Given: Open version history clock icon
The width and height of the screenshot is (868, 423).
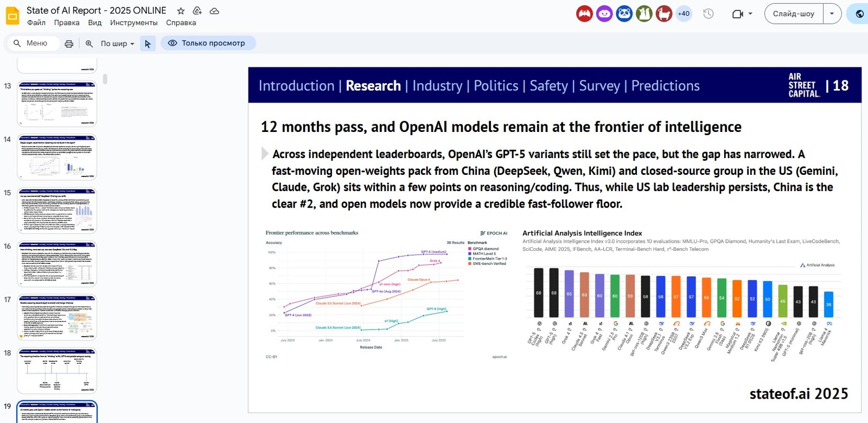Looking at the screenshot, I should 708,14.
